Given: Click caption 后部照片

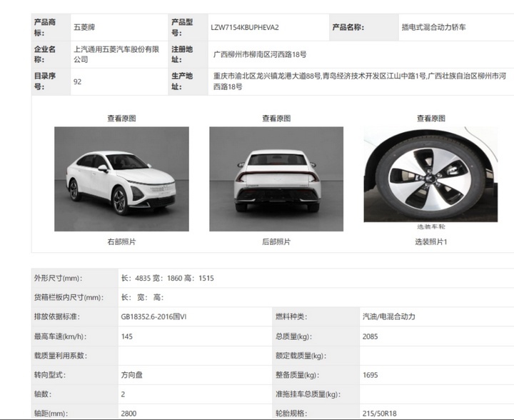Looking at the screenshot, I should (x=276, y=241).
